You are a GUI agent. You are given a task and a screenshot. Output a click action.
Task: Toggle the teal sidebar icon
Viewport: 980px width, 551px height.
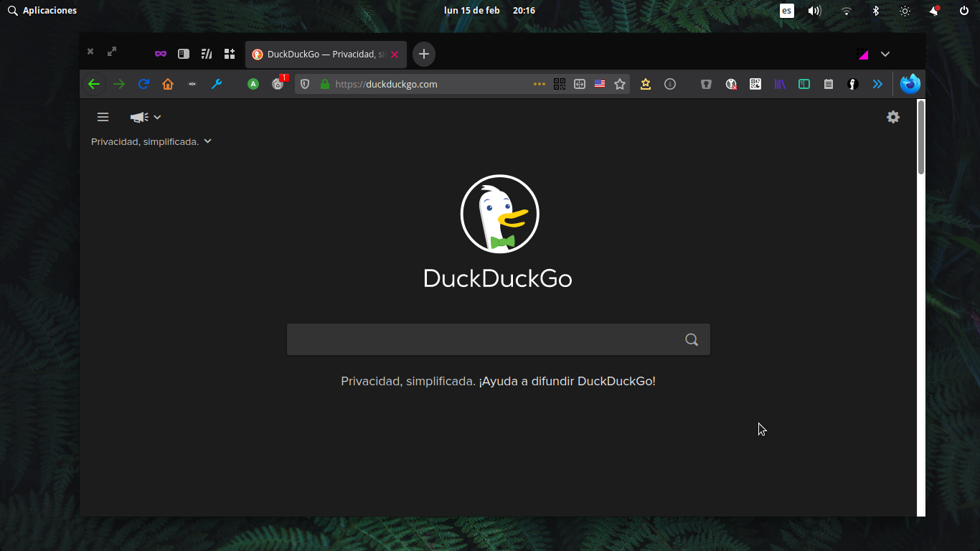(x=804, y=84)
